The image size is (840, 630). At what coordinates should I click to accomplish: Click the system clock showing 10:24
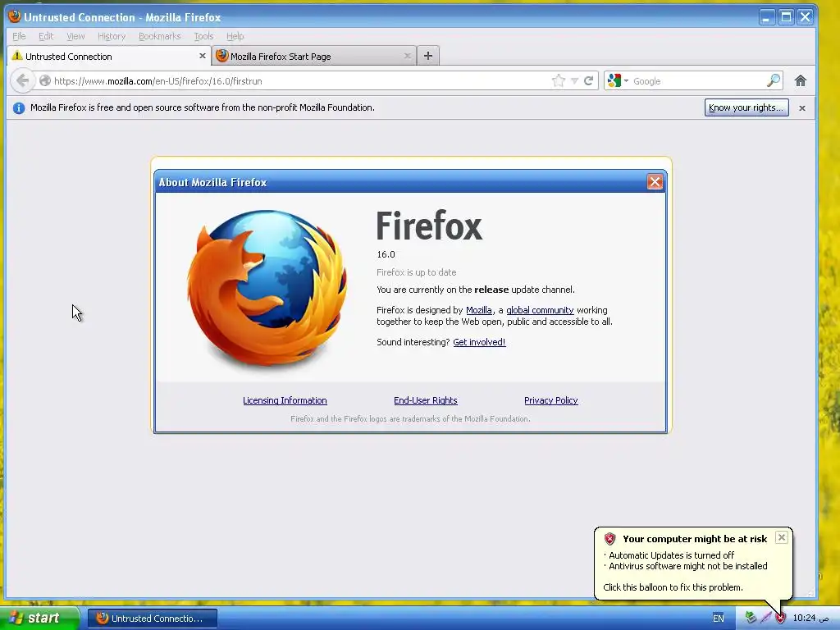point(810,618)
